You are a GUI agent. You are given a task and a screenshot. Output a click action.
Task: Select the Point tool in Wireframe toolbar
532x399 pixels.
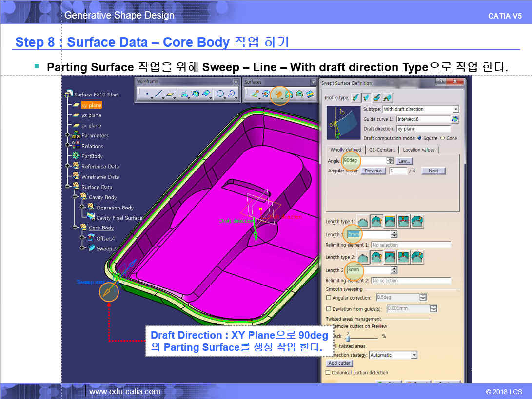point(147,94)
